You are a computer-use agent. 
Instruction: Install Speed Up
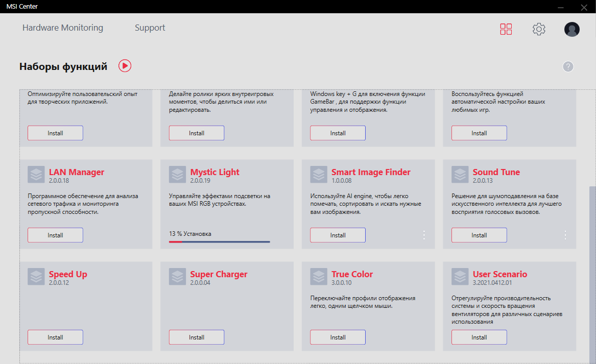[55, 337]
